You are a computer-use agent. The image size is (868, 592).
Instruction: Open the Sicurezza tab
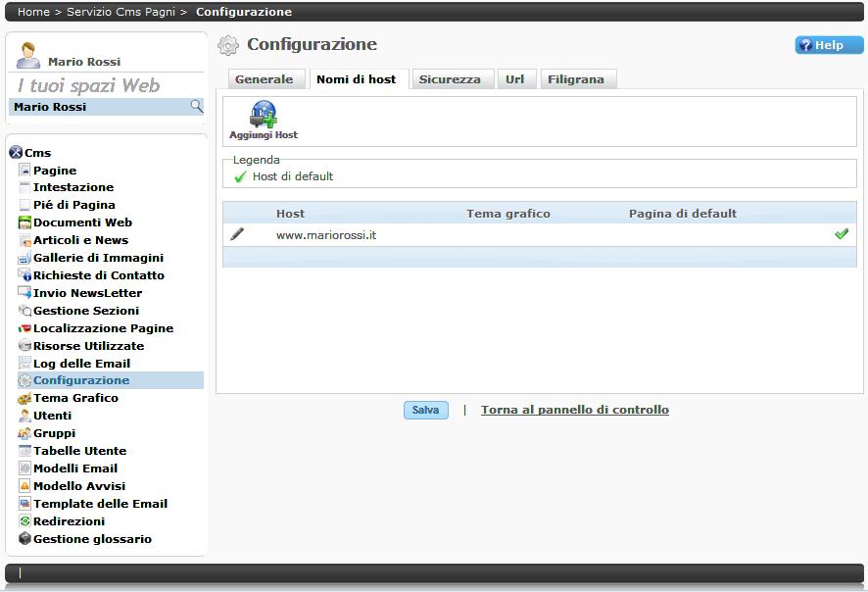pyautogui.click(x=450, y=79)
